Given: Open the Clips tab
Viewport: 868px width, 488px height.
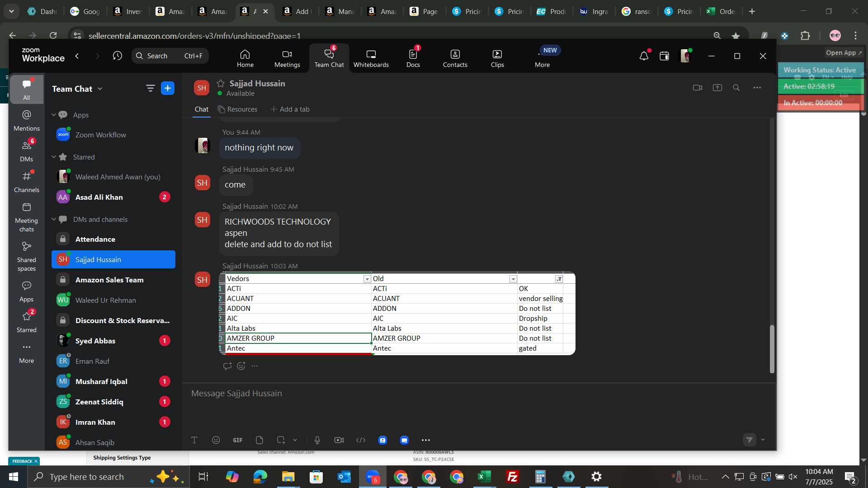Looking at the screenshot, I should 497,58.
